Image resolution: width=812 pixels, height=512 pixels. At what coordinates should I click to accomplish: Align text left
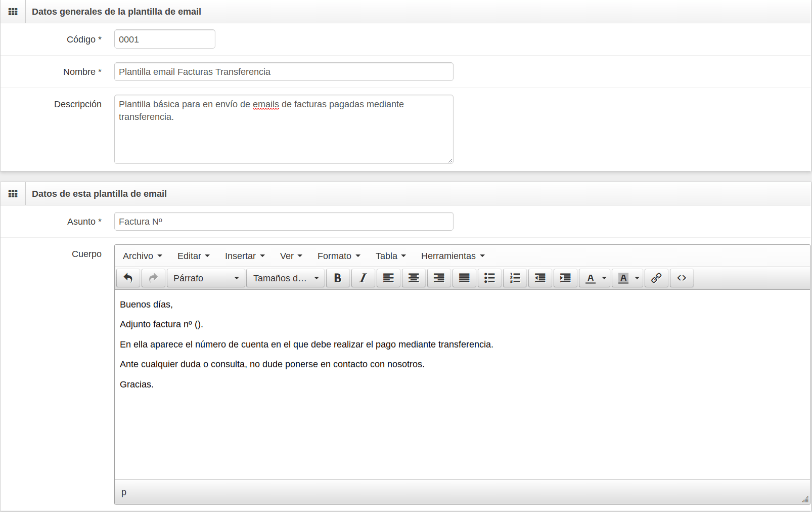388,278
